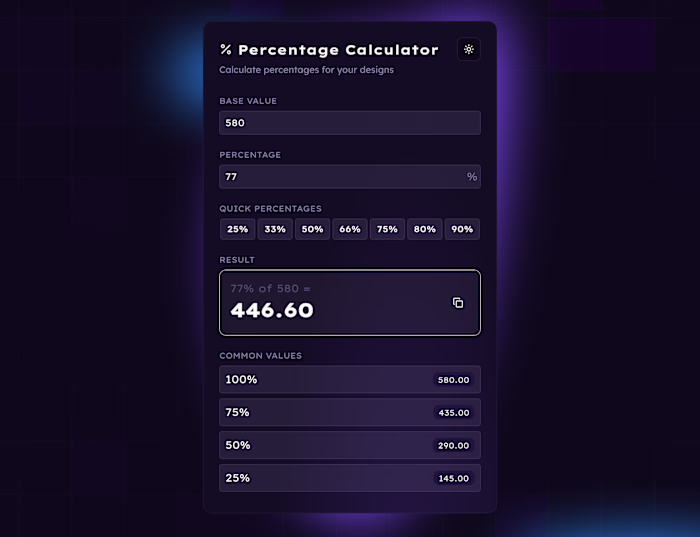
Task: Copy the result with the copy icon
Action: pyautogui.click(x=458, y=303)
